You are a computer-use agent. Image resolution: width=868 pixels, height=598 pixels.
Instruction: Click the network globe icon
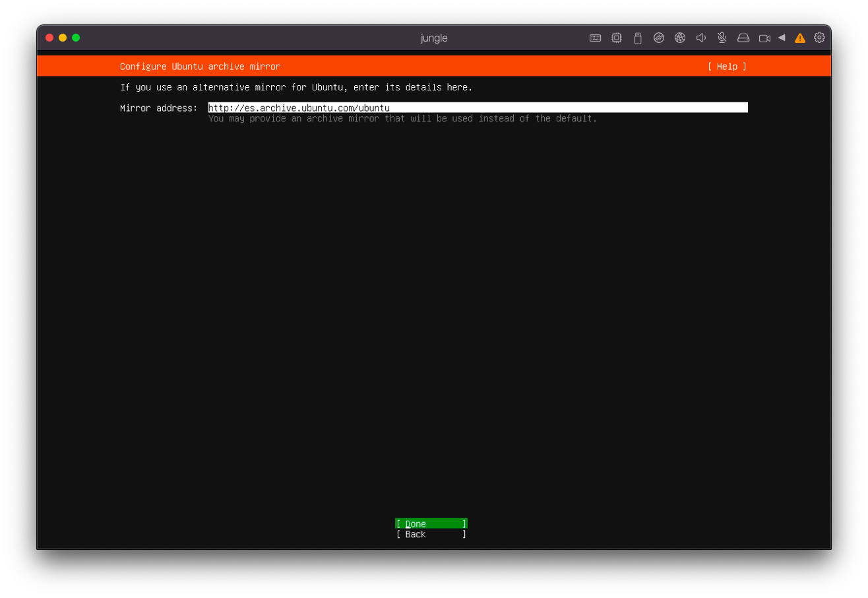point(679,38)
